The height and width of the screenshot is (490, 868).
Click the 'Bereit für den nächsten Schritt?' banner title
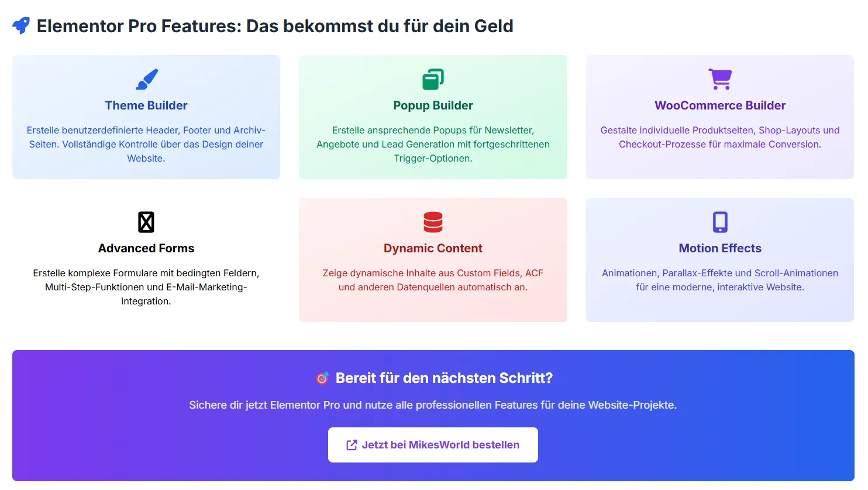(x=444, y=378)
